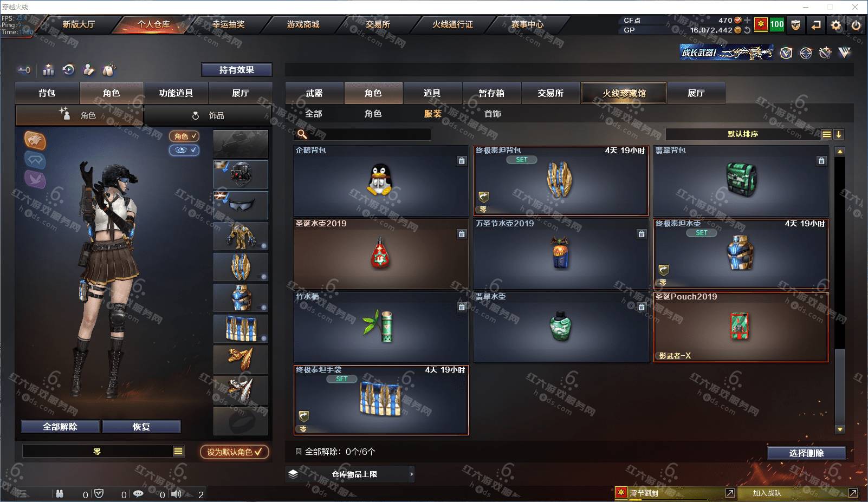
Task: Click the speaker volume icon in status bar
Action: (176, 494)
